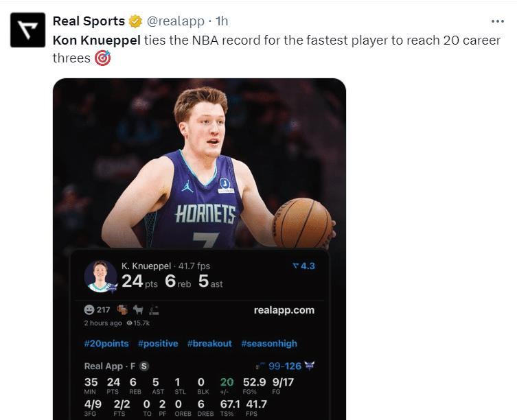The height and width of the screenshot is (420, 517).
Task: Open the Kon Knueppel player image
Action: point(199,165)
